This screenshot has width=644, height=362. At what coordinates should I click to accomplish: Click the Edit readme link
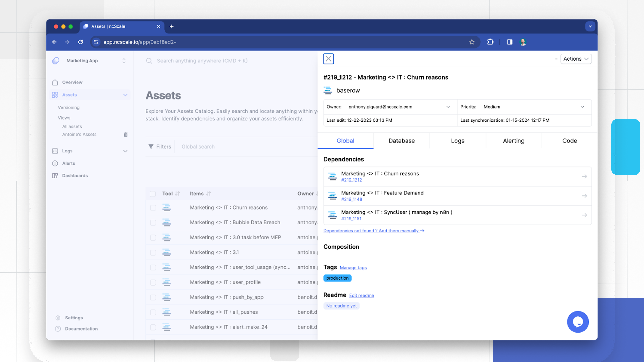click(361, 295)
